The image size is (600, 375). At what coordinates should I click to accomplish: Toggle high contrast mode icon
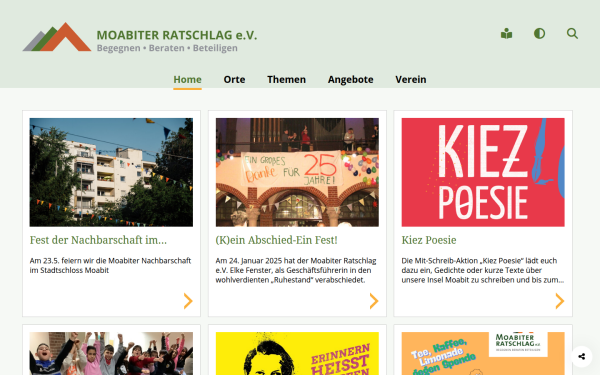click(539, 34)
